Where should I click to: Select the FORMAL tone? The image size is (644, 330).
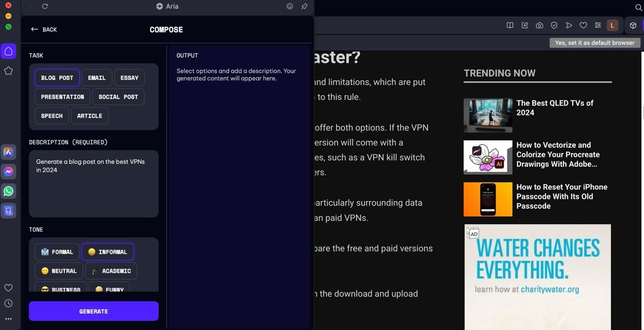click(x=57, y=252)
